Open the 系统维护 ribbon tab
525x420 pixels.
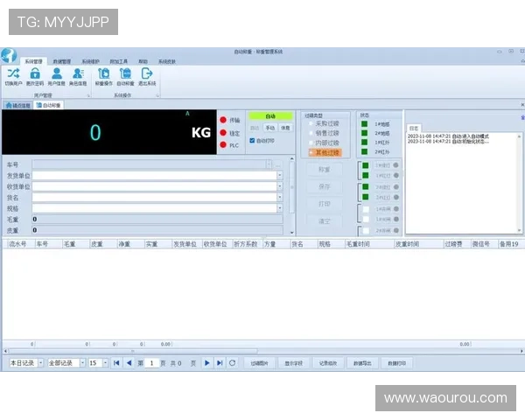(90, 62)
